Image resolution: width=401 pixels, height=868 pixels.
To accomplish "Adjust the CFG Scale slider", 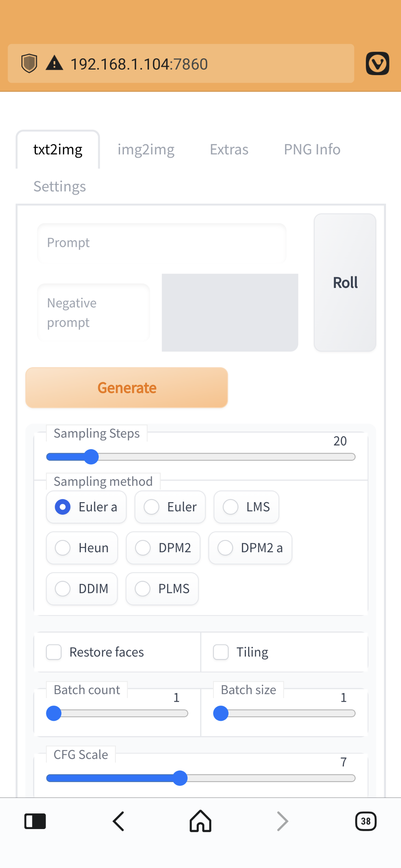I will pos(181,778).
